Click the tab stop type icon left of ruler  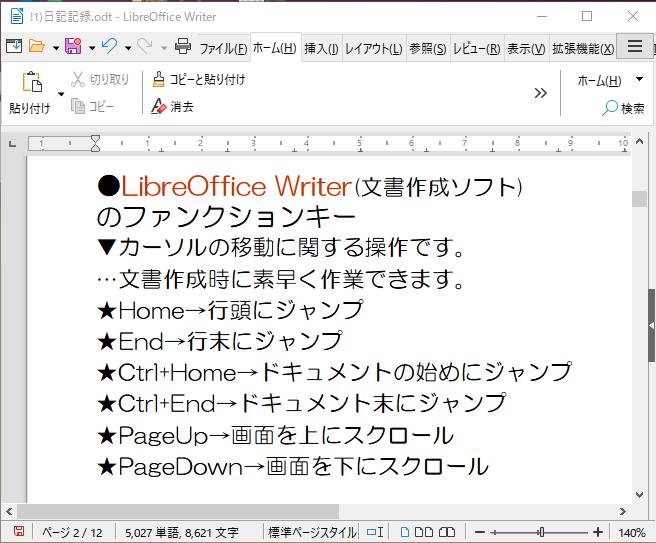(13, 144)
